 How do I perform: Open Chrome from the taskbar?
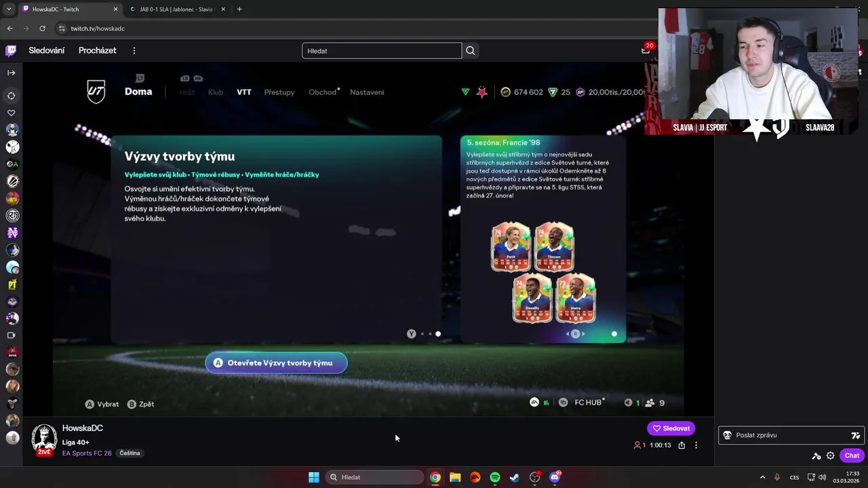point(435,477)
